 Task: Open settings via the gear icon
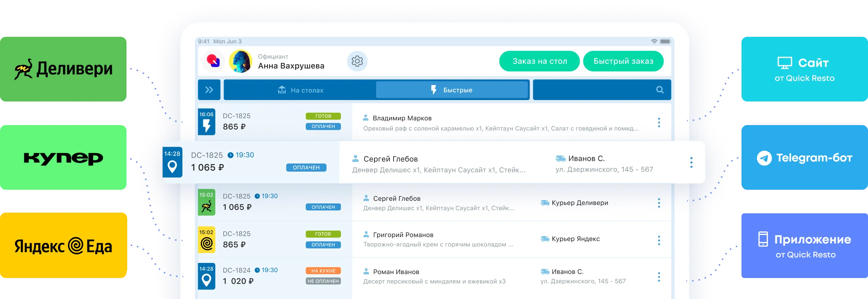[x=357, y=61]
